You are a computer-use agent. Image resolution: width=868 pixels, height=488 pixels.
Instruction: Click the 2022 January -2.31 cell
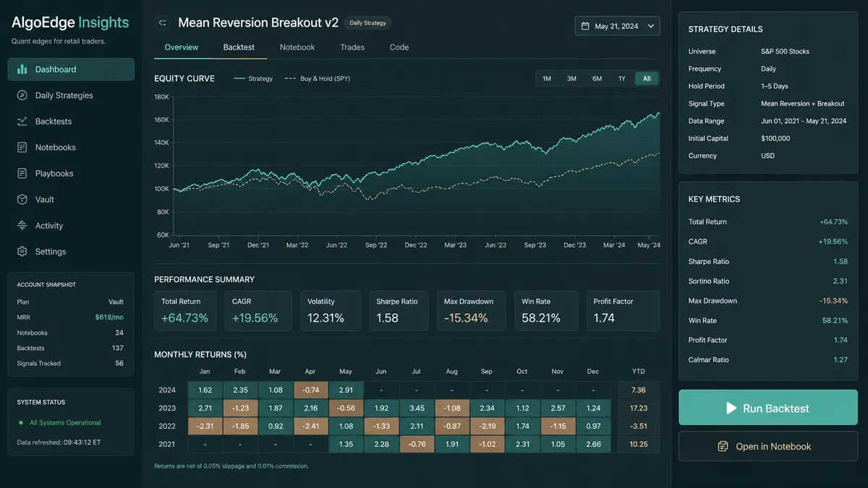205,426
